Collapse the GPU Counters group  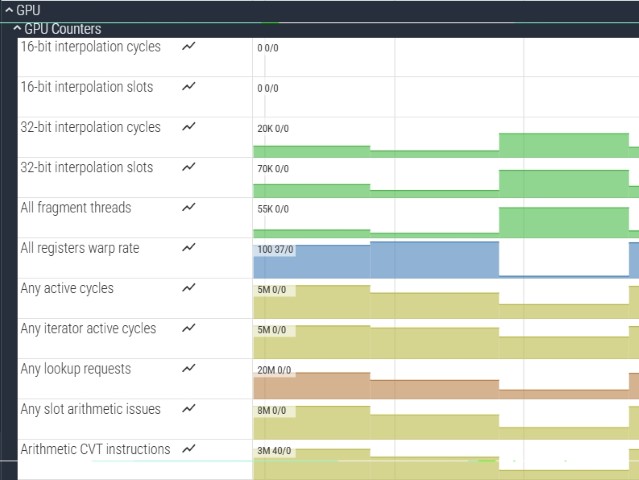pyautogui.click(x=17, y=29)
